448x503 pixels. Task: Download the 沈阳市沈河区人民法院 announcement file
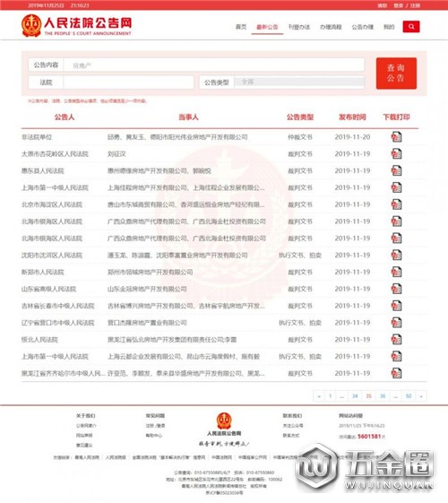[396, 255]
